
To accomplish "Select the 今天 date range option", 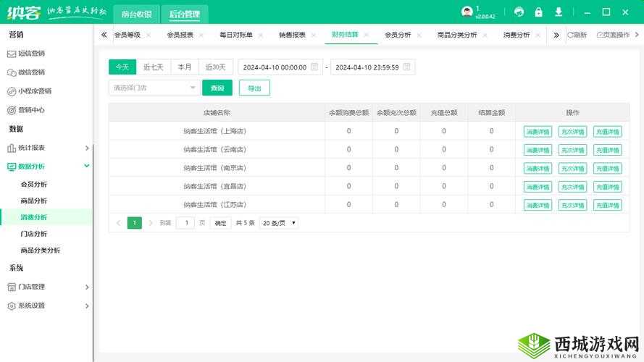I will coord(122,67).
